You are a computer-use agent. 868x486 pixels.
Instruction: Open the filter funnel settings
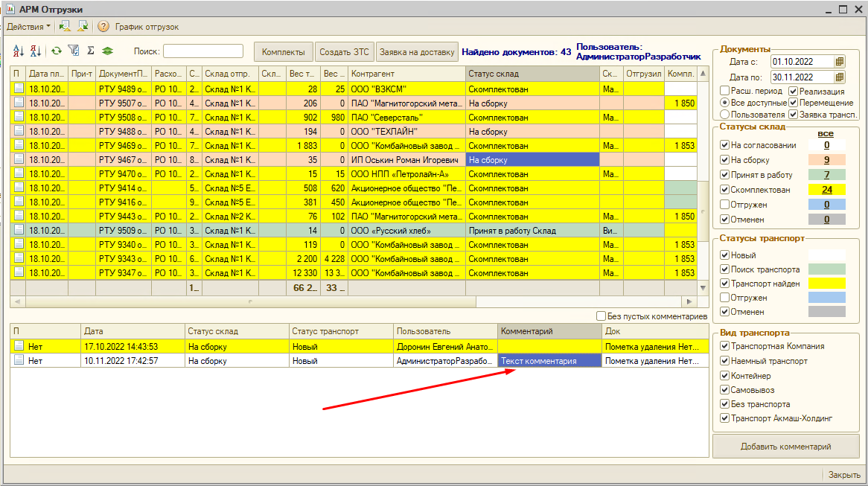point(74,51)
